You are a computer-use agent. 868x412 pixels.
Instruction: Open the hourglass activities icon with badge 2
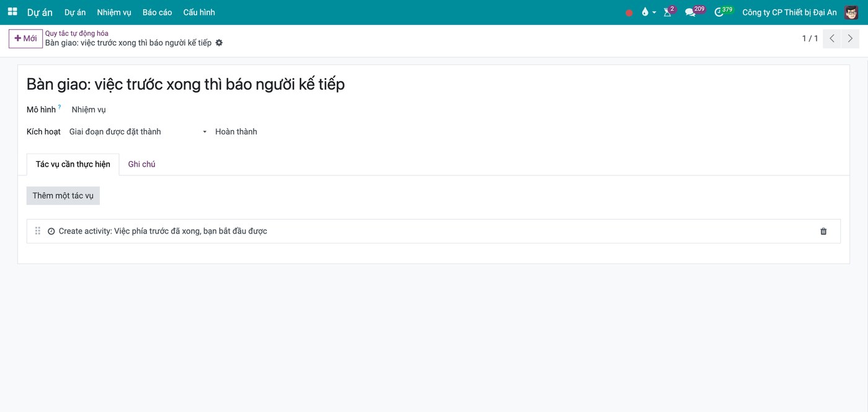tap(668, 12)
